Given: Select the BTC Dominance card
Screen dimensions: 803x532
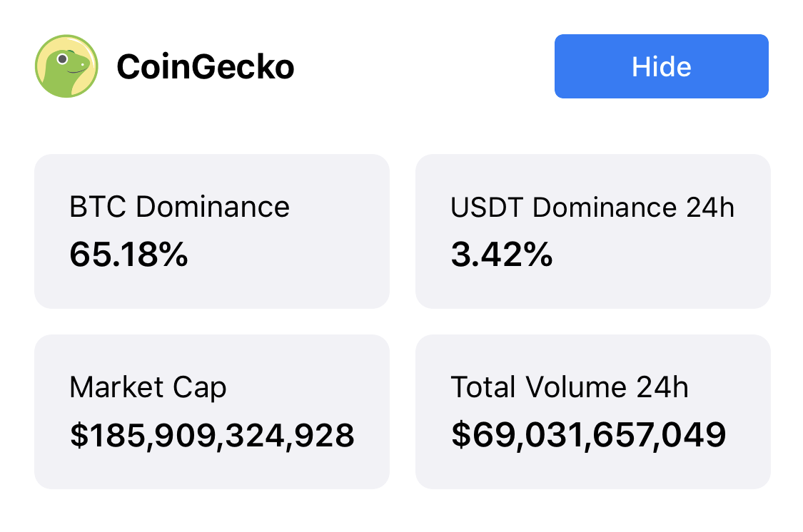Looking at the screenshot, I should point(212,231).
